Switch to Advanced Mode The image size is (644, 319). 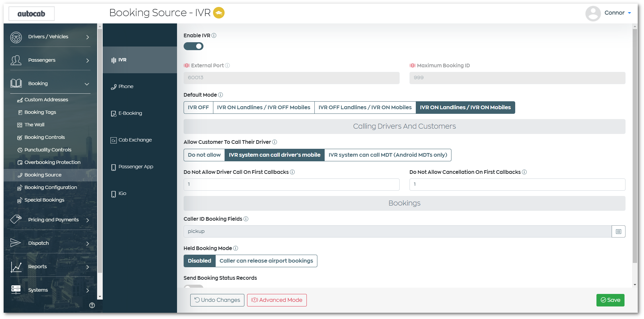pos(277,300)
